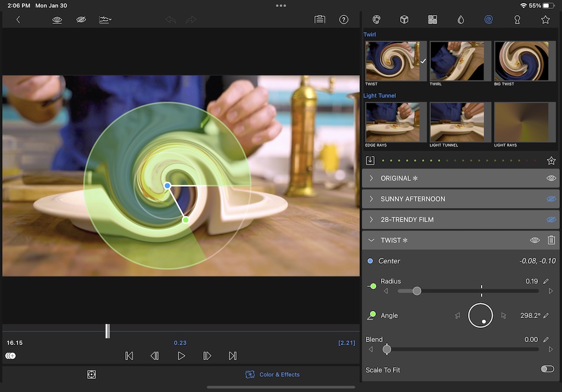The image size is (562, 392).
Task: Step forward one frame
Action: (x=207, y=356)
